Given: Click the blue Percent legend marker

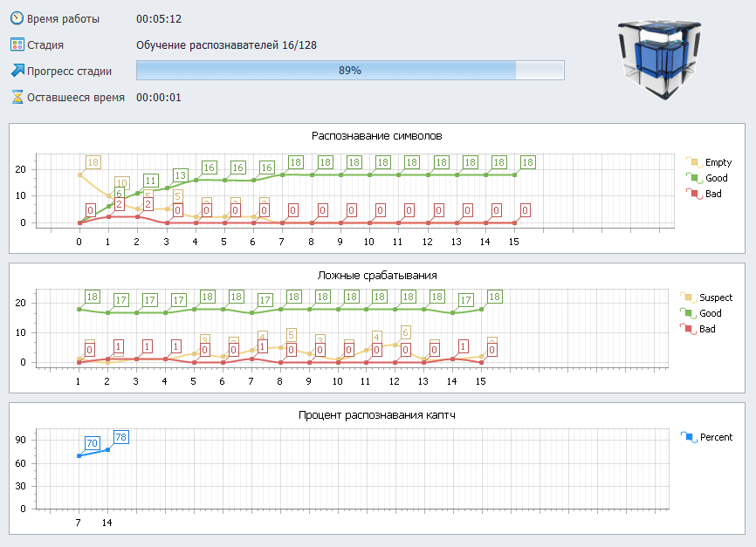Looking at the screenshot, I should [x=688, y=437].
